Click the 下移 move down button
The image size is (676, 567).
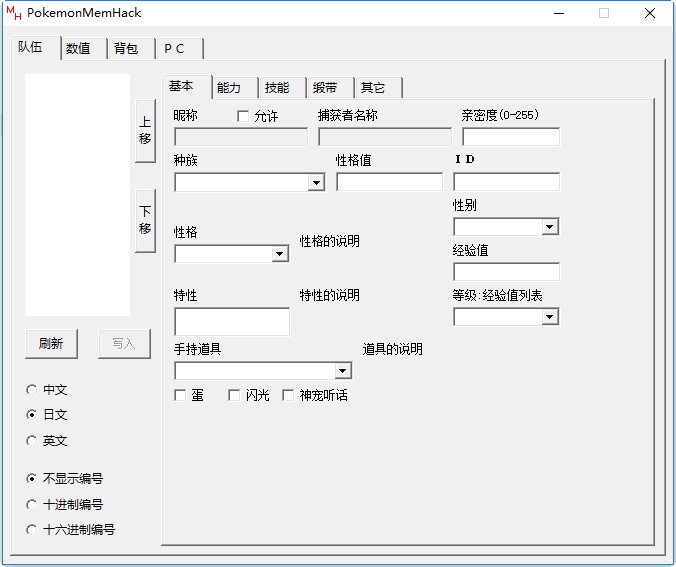(x=145, y=221)
